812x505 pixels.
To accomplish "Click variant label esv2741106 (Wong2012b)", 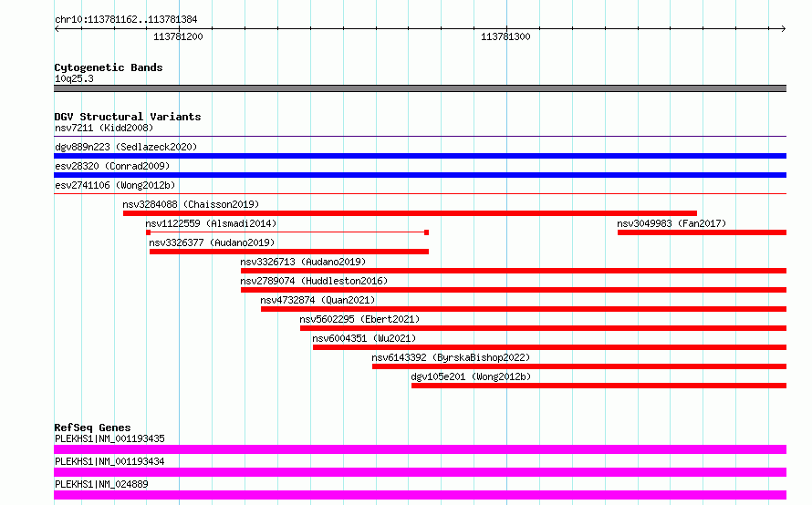I will pyautogui.click(x=115, y=185).
